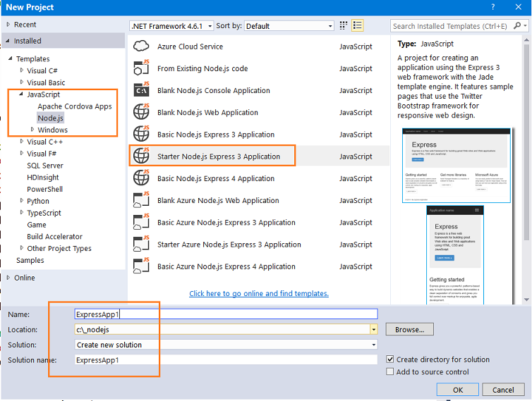The width and height of the screenshot is (532, 401).
Task: Select 'Blank Azure Node.js Web Application' template
Action: pos(218,201)
